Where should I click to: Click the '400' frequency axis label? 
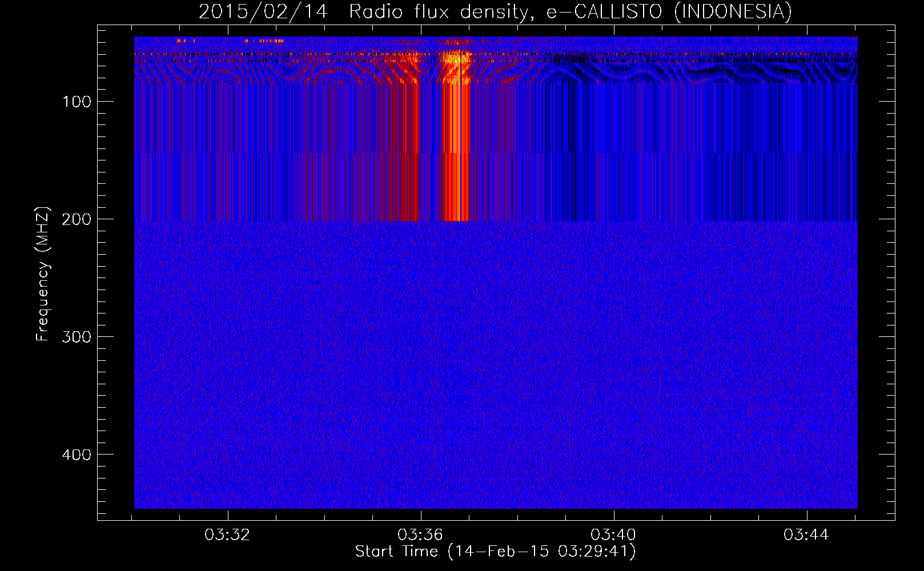(77, 455)
